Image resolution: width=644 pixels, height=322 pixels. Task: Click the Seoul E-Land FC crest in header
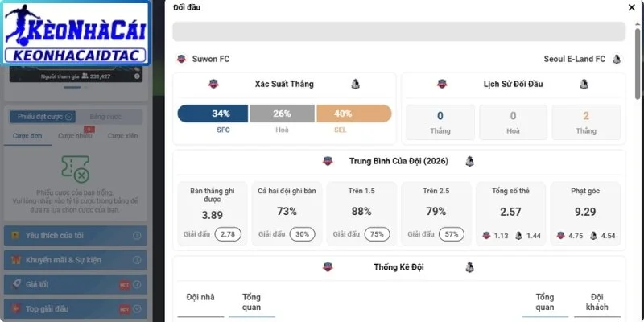click(617, 59)
